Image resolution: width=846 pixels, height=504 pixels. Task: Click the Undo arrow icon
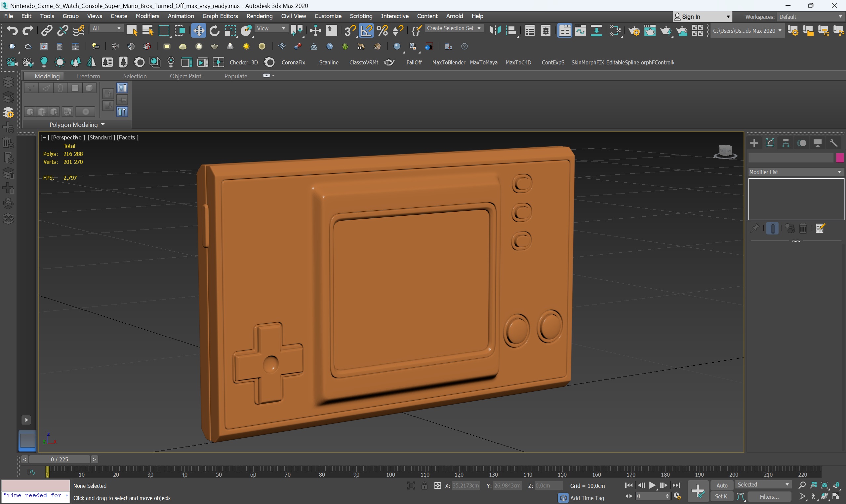point(12,31)
